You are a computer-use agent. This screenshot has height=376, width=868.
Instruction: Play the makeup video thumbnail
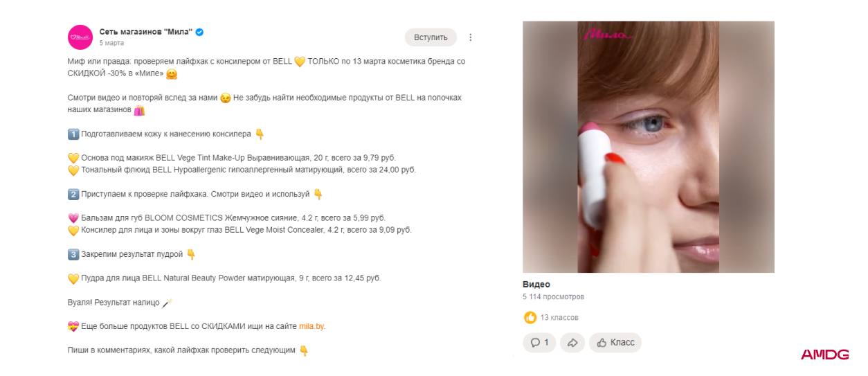(x=648, y=147)
